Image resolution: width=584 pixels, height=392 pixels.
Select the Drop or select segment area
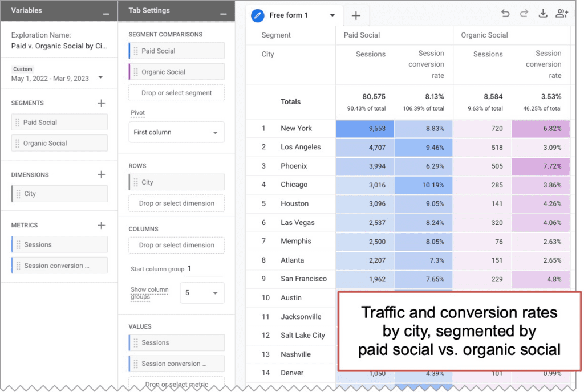pyautogui.click(x=176, y=93)
